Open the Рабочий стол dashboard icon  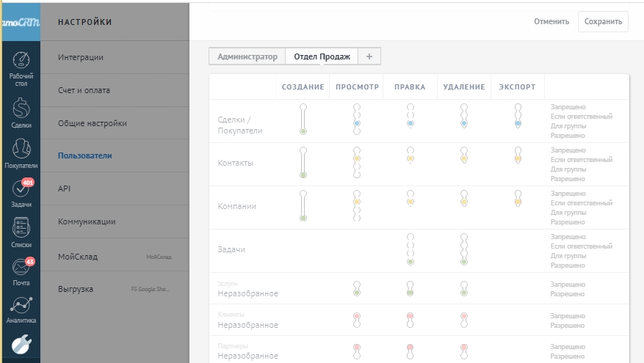coord(21,62)
